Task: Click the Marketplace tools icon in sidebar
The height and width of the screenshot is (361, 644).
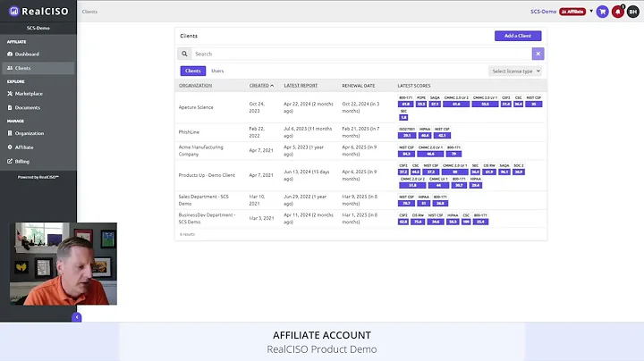Action: 10,94
